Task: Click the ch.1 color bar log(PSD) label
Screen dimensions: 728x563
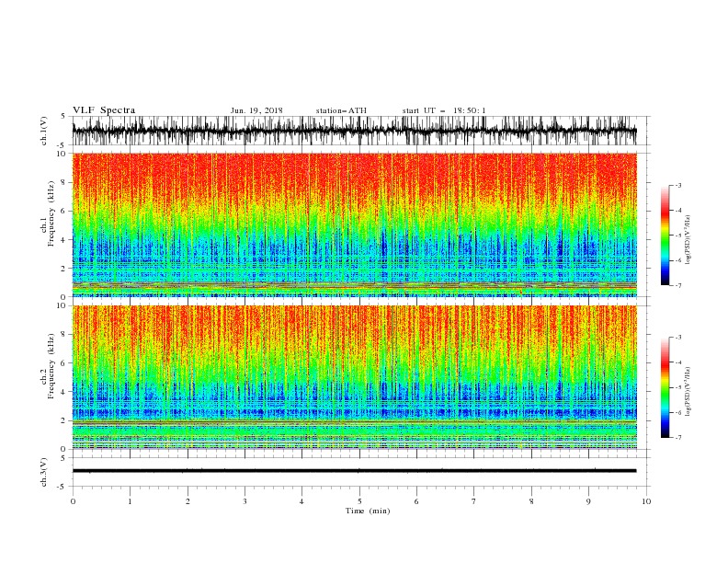Action: (688, 240)
